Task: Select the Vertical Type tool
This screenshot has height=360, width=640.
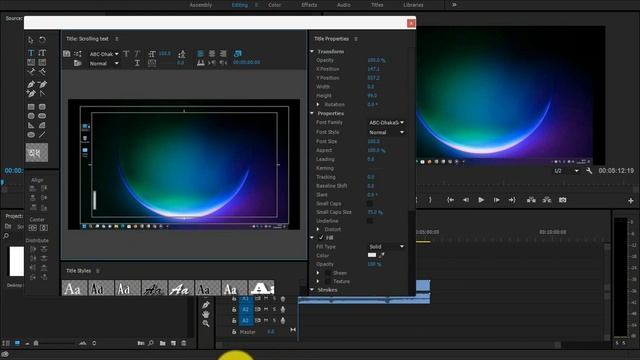Action: click(x=42, y=53)
